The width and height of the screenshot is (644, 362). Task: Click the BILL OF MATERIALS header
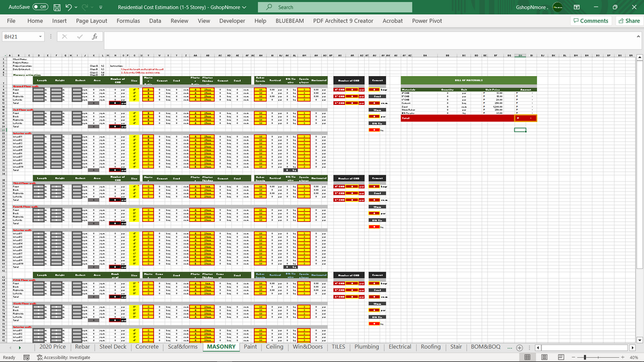pos(469,80)
